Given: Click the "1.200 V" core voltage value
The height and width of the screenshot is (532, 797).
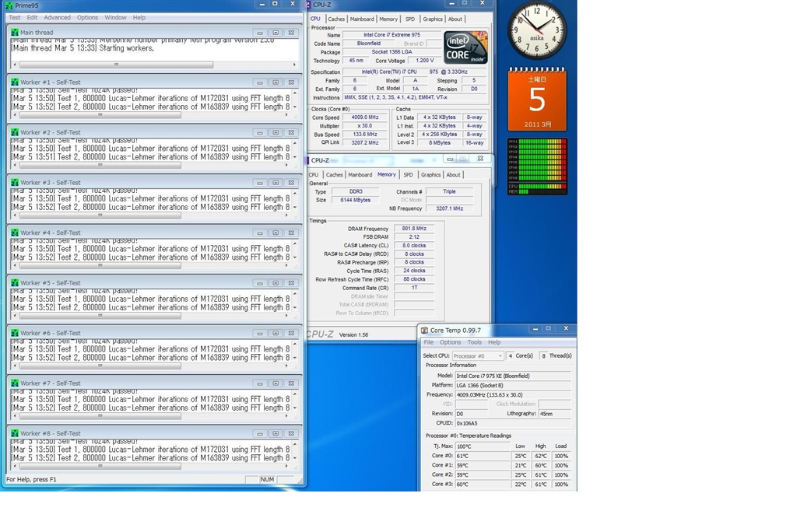Looking at the screenshot, I should [x=425, y=61].
